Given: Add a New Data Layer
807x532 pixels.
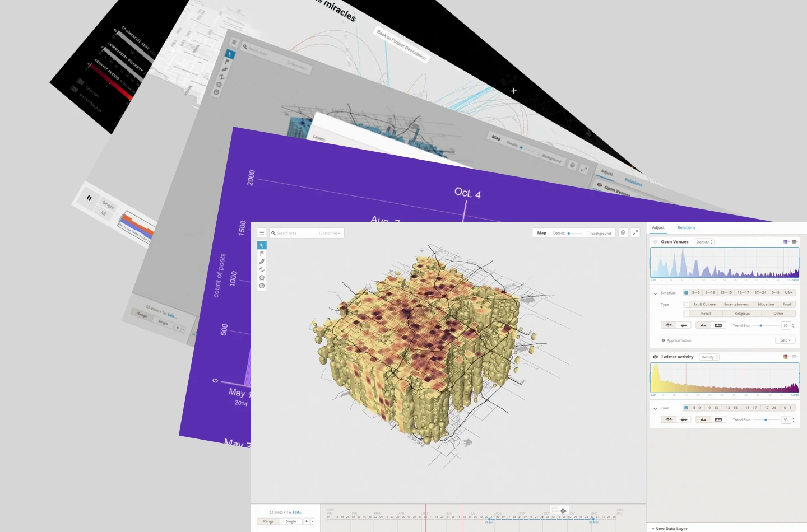Looking at the screenshot, I should 670,529.
